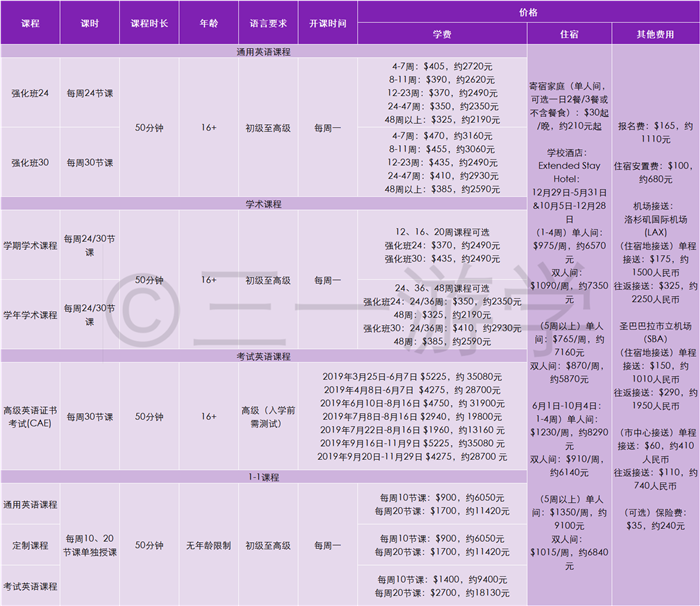Click the 语言要求 column header
This screenshot has height=606, width=700.
coord(268,23)
